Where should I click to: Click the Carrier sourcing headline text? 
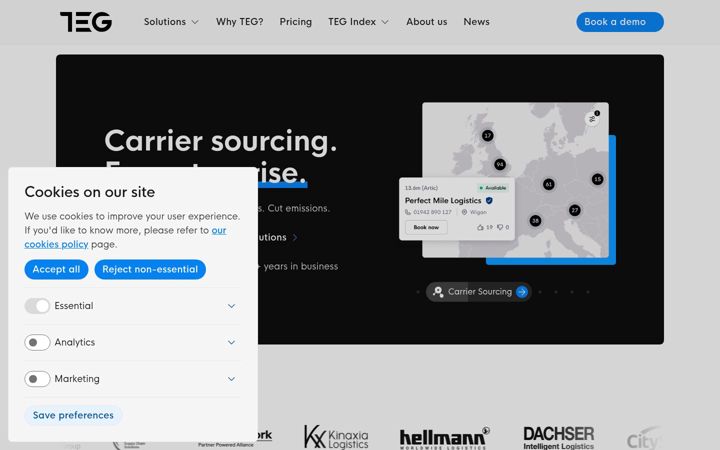[x=220, y=141]
